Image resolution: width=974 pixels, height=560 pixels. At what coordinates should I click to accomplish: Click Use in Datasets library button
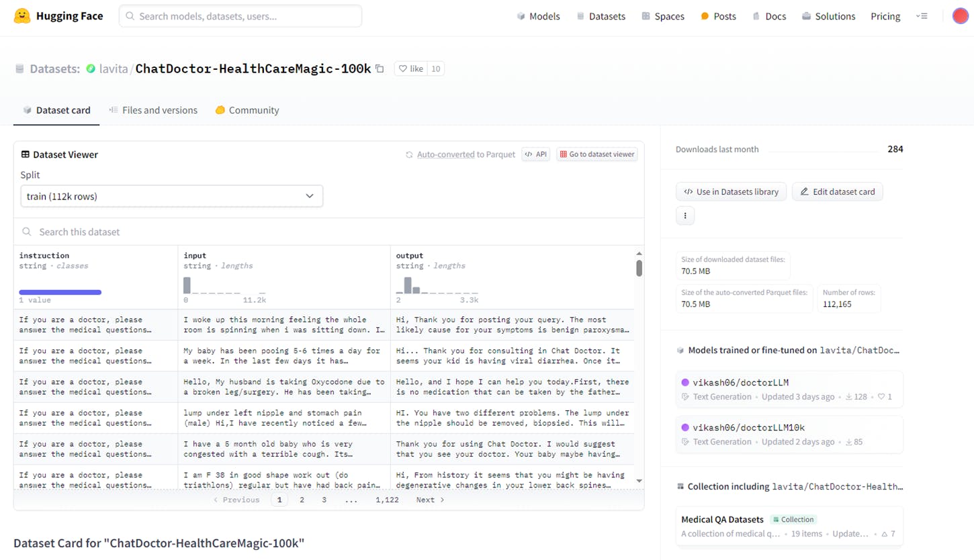(731, 191)
